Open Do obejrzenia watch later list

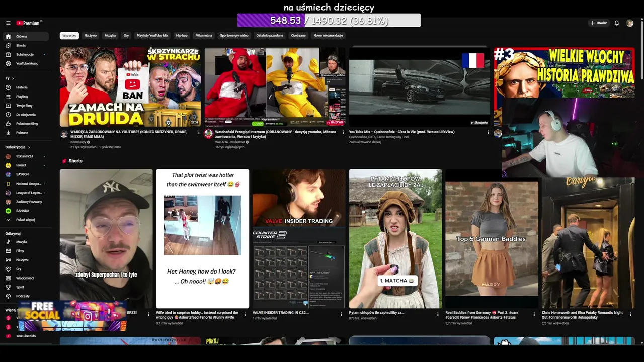pyautogui.click(x=25, y=115)
